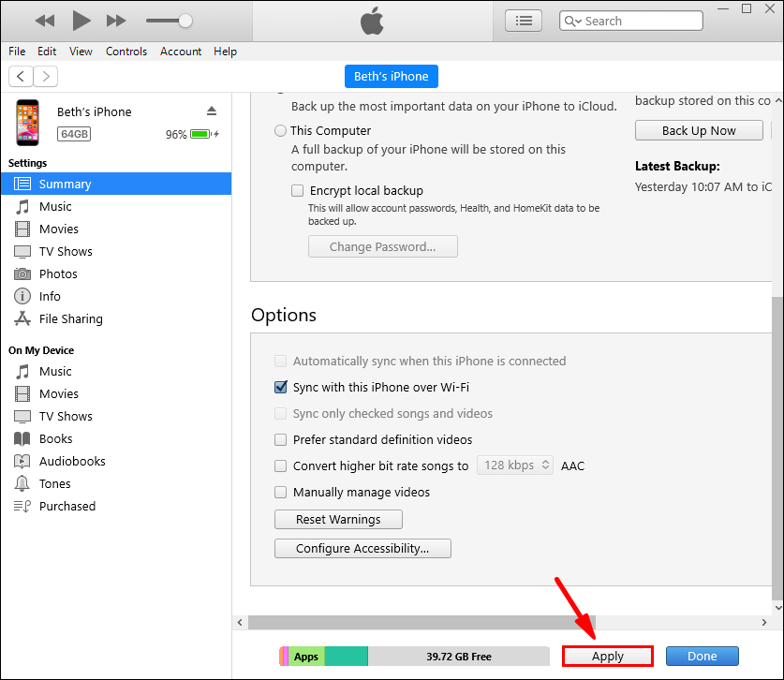The width and height of the screenshot is (784, 680).
Task: Open Photos camera icon in sidebar
Action: tap(22, 274)
